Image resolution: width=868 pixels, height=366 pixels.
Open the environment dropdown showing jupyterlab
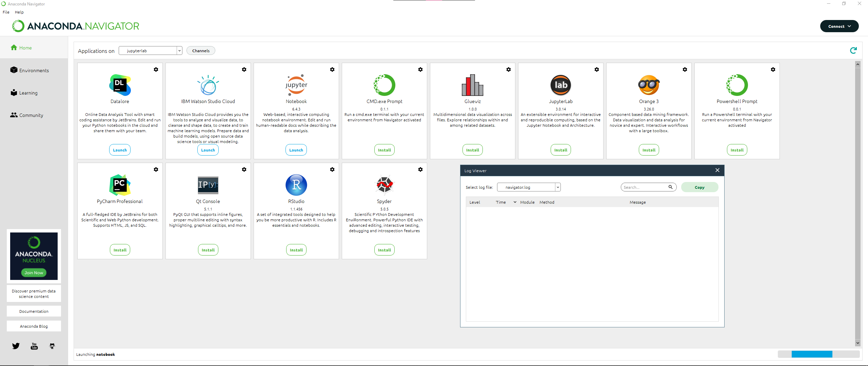tap(151, 51)
